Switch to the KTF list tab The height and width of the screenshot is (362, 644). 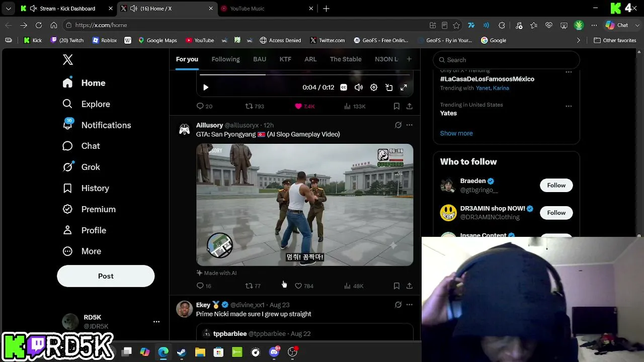[x=285, y=59]
